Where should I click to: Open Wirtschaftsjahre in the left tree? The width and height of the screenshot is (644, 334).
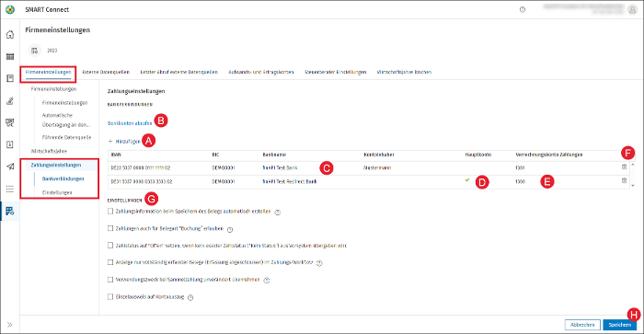coord(49,151)
